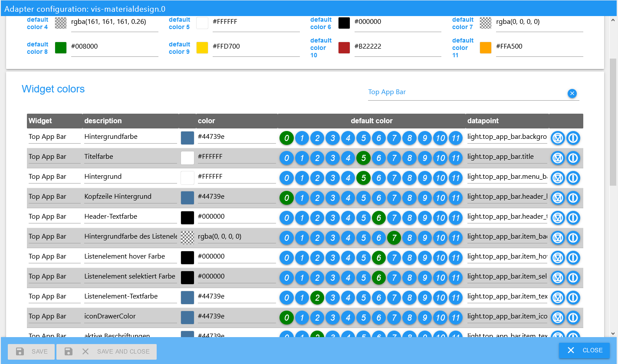The image size is (618, 364).
Task: Click the Close button
Action: pyautogui.click(x=584, y=351)
